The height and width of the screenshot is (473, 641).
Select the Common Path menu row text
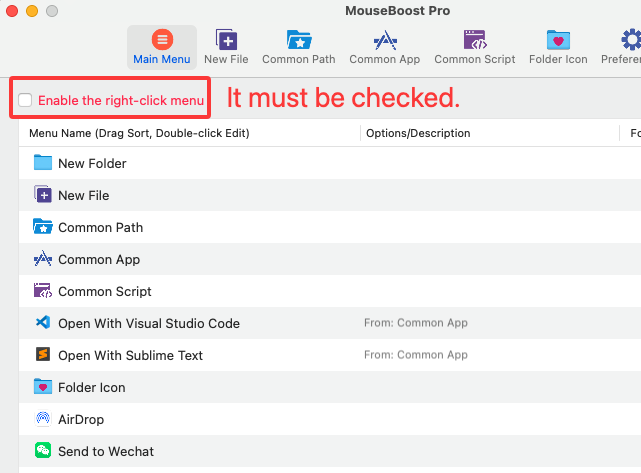coord(101,227)
